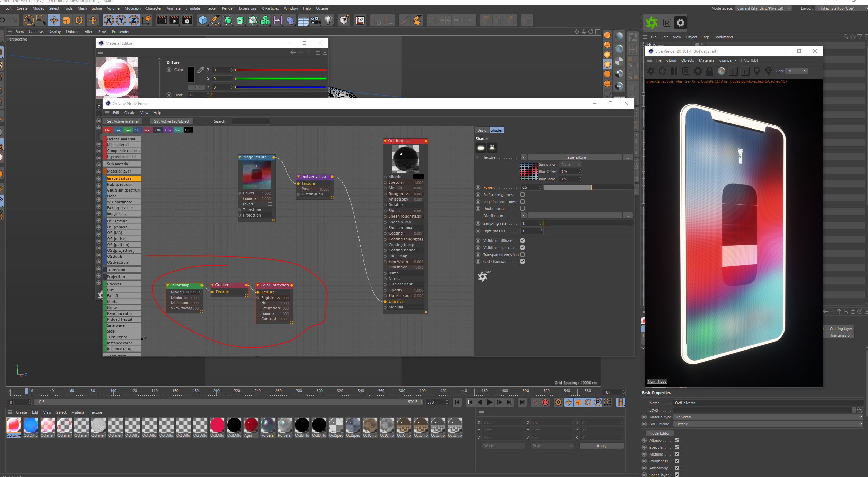Open the MoGraph menu
This screenshot has height=477, width=868.
pos(132,8)
